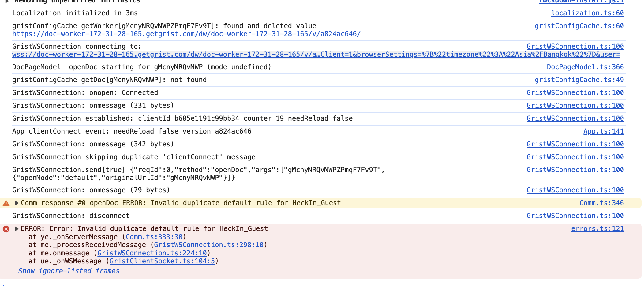Open source link for GristWSConnection.send[true] row
This screenshot has width=644, height=286.
[575, 170]
